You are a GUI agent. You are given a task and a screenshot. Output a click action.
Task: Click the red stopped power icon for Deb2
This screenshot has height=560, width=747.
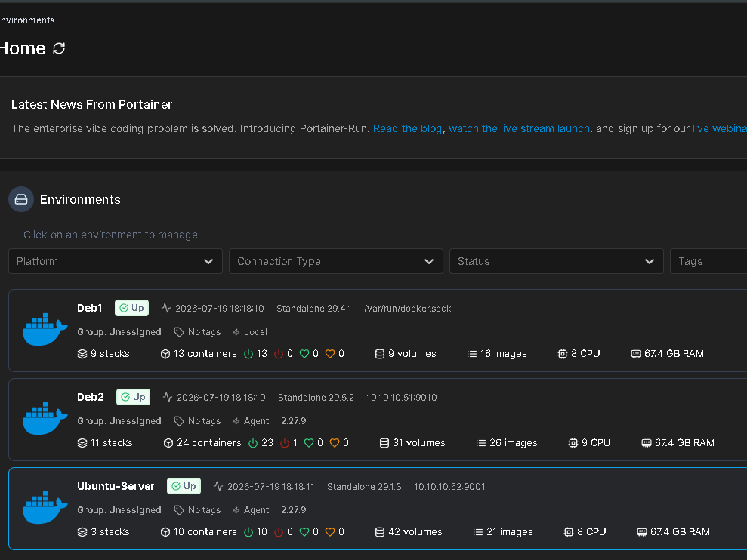285,443
